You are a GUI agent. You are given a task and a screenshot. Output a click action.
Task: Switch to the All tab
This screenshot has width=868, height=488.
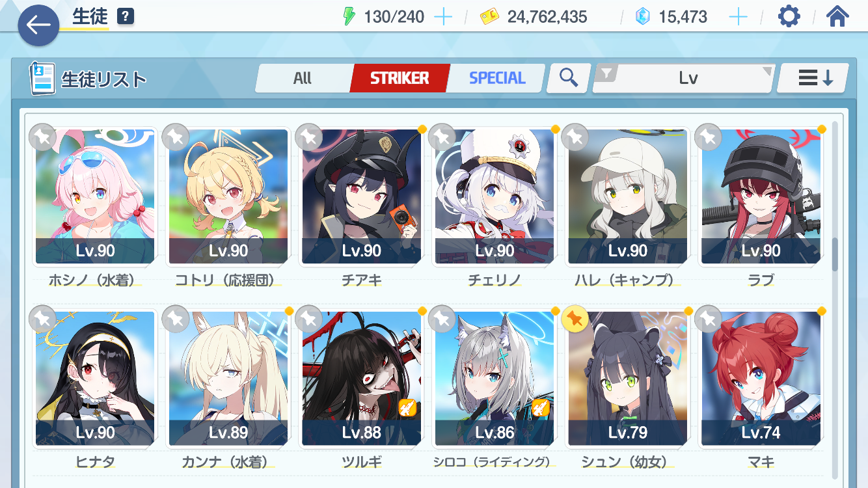(303, 78)
